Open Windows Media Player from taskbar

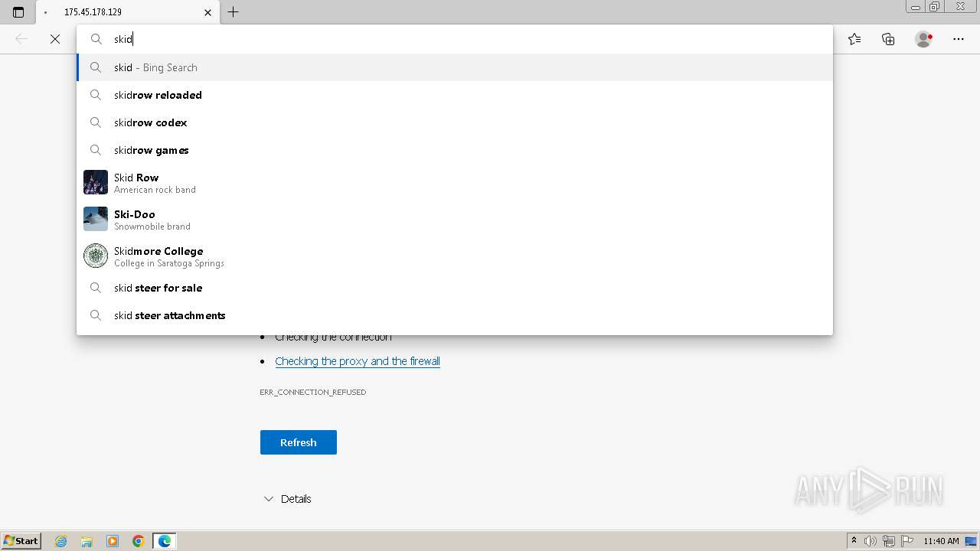[x=113, y=541]
